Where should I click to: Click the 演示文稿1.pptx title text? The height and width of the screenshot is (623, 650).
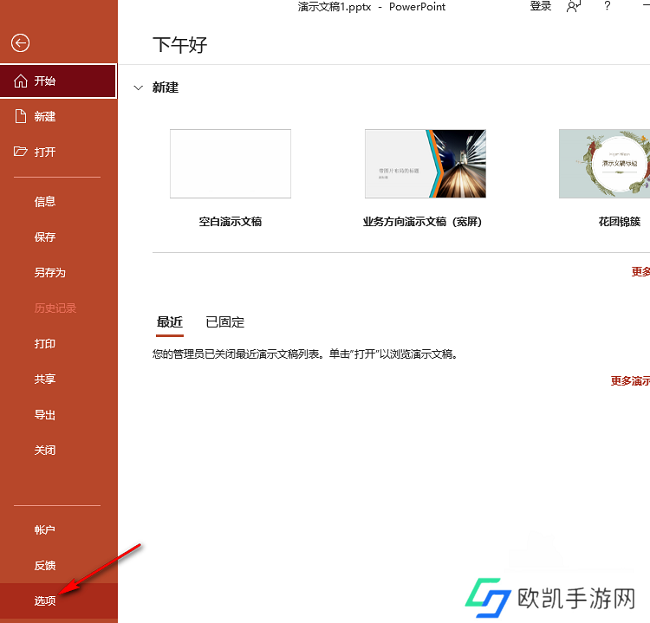(x=334, y=7)
